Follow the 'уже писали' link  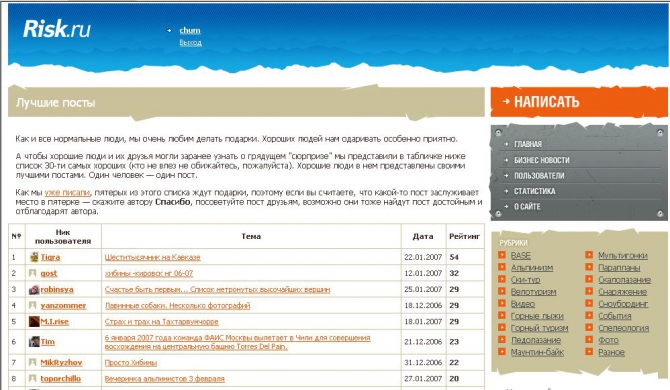67,192
